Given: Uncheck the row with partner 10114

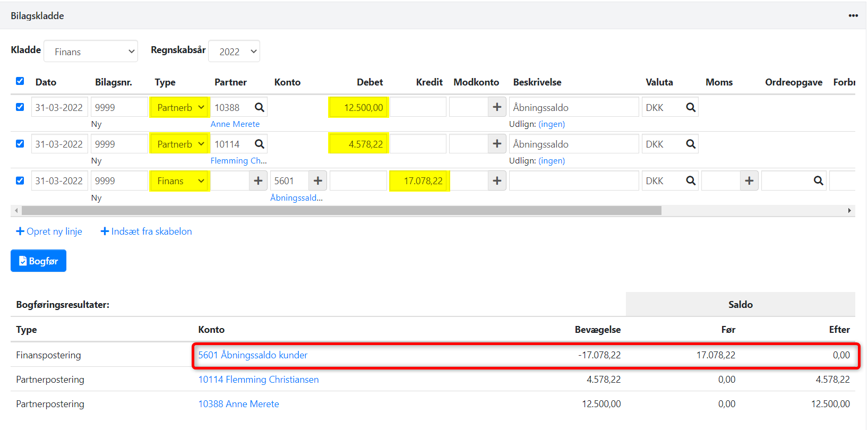Looking at the screenshot, I should [20, 143].
